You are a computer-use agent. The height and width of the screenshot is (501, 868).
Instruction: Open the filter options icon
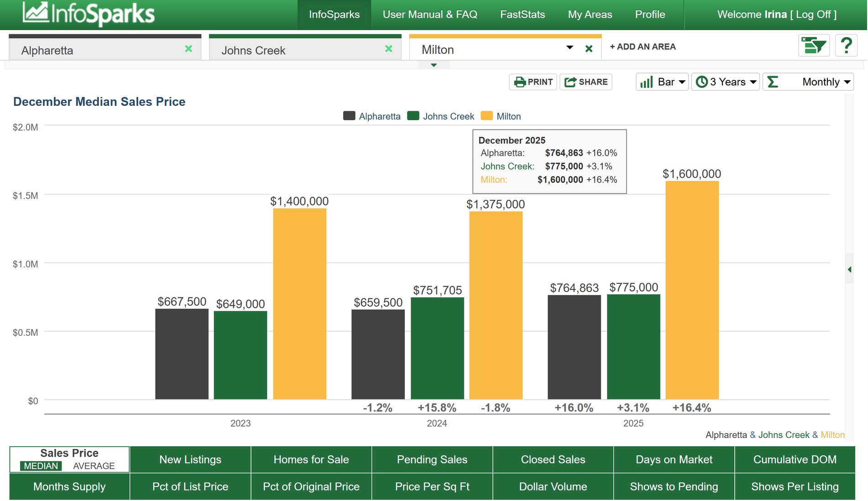814,46
